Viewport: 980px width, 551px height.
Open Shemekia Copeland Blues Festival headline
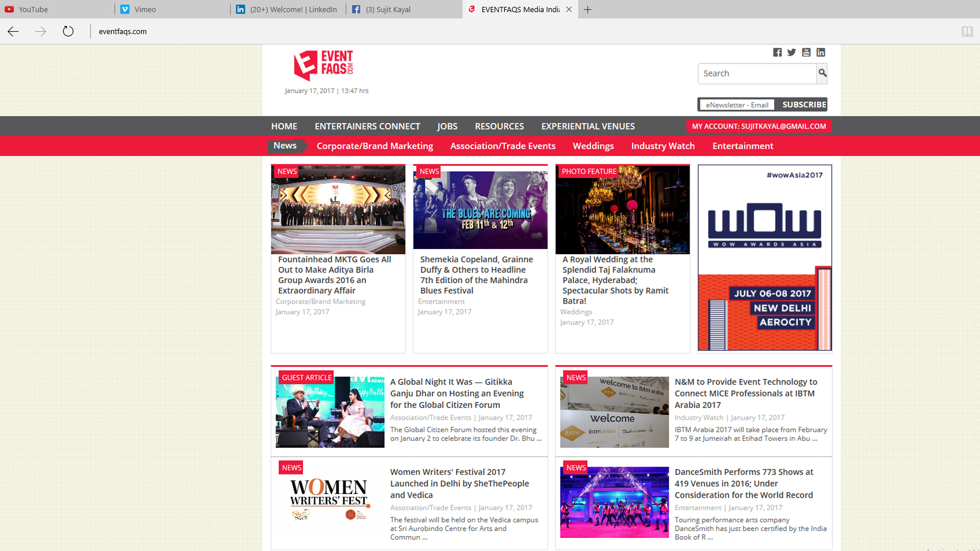point(476,275)
